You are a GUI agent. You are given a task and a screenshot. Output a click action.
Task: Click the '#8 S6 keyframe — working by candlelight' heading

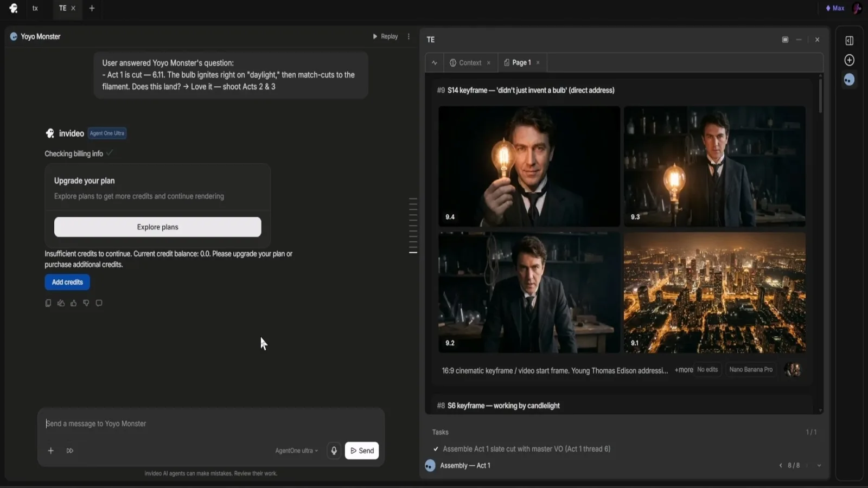click(498, 406)
